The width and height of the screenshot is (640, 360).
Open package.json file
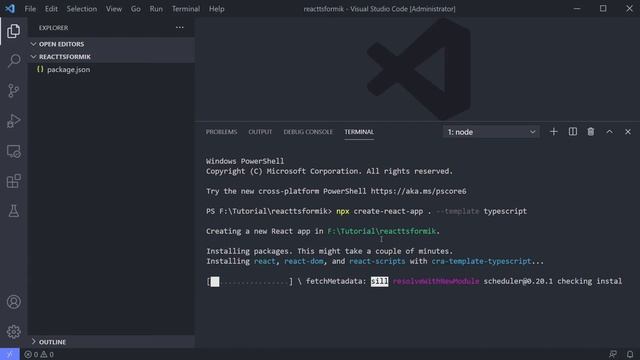[x=69, y=69]
